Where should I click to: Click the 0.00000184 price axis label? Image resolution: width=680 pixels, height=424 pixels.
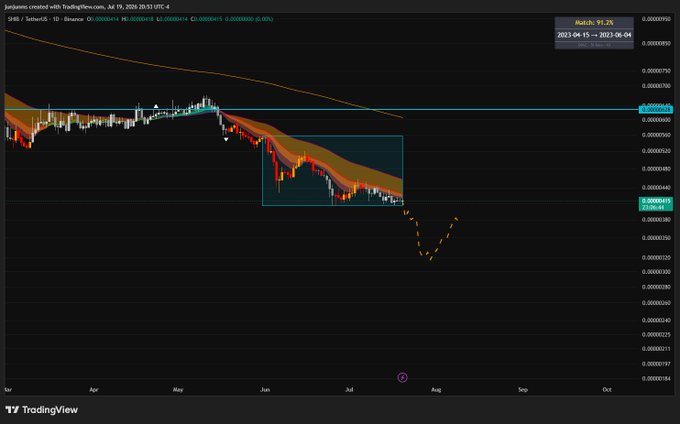point(656,378)
